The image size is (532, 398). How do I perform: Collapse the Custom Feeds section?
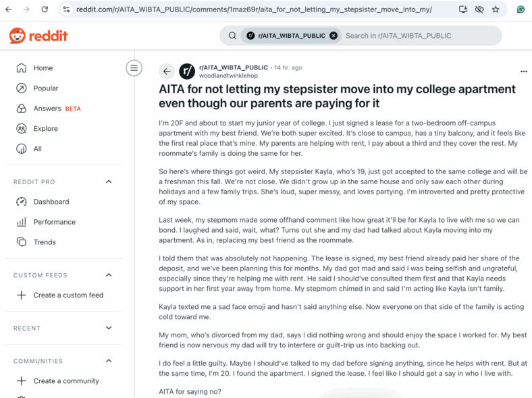[109, 275]
